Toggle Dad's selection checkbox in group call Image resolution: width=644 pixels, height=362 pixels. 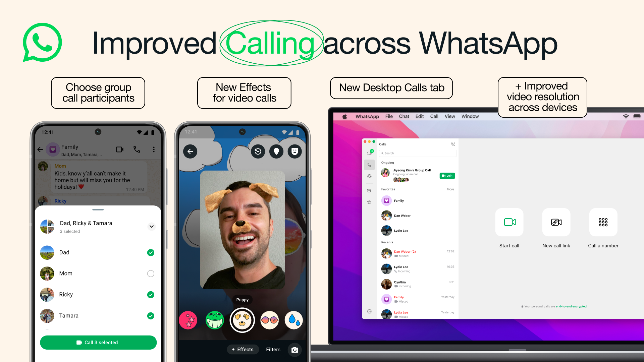[x=150, y=252]
